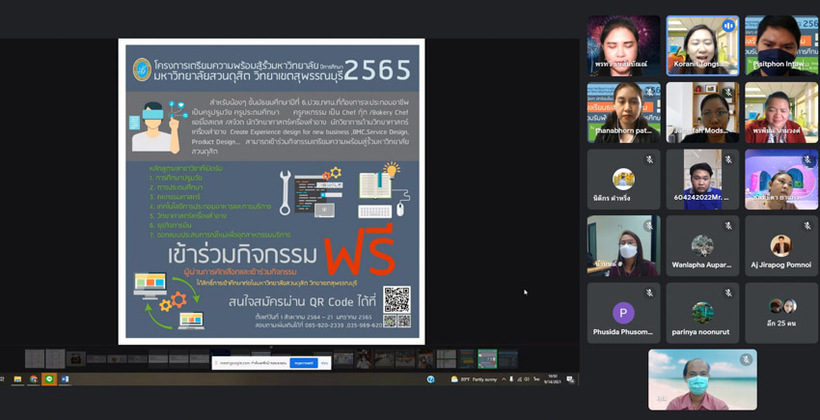Open LINE app from the taskbar

tap(49, 379)
